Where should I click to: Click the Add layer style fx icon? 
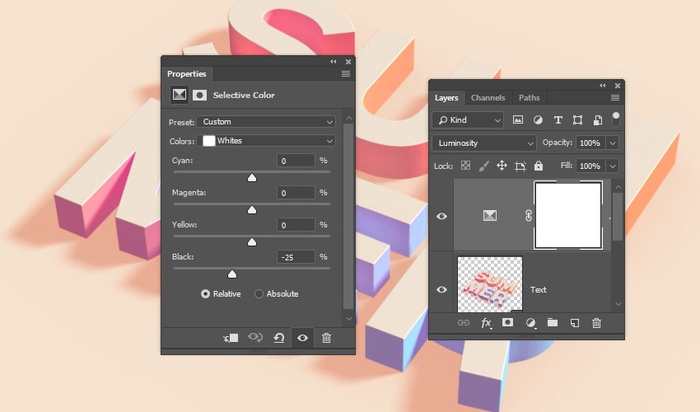click(487, 323)
